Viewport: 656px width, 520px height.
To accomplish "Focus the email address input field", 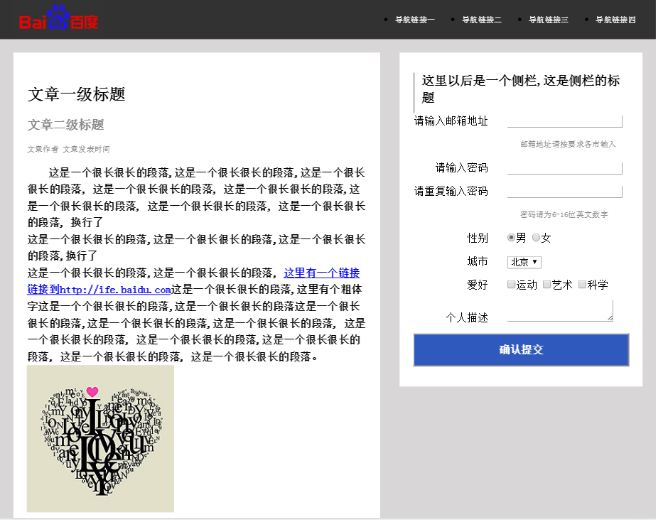I will pos(565,121).
